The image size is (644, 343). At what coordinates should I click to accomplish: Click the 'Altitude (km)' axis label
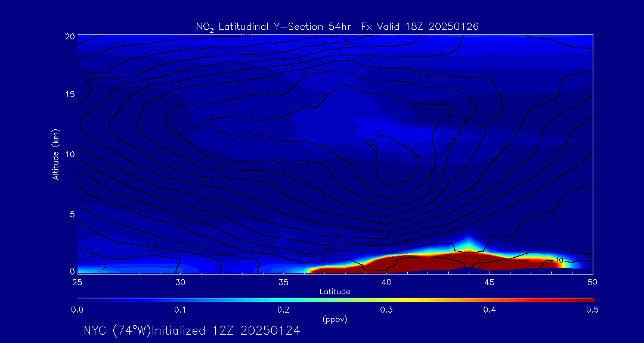point(55,154)
